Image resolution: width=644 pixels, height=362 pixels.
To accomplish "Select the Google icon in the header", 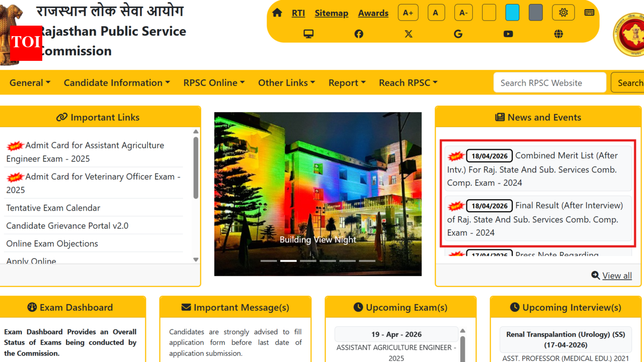I will coord(458,34).
